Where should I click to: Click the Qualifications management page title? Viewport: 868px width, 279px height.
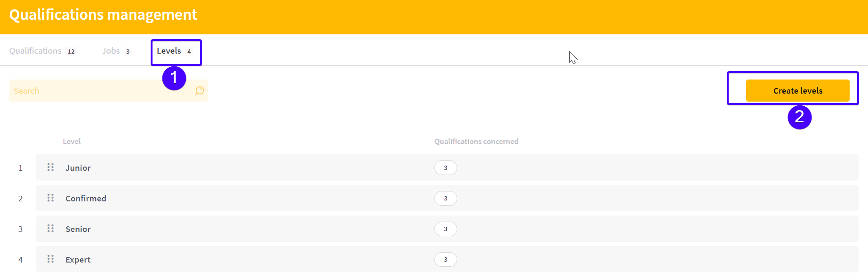click(103, 15)
